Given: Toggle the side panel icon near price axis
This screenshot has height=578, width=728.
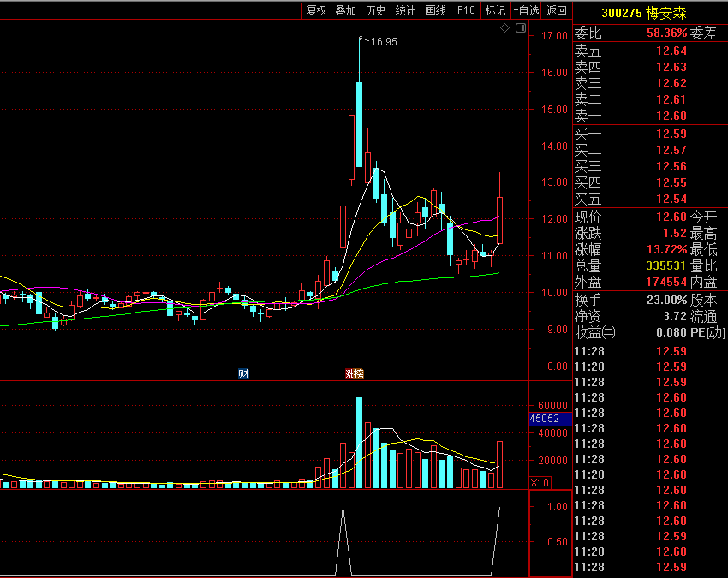Looking at the screenshot, I should coord(520,29).
